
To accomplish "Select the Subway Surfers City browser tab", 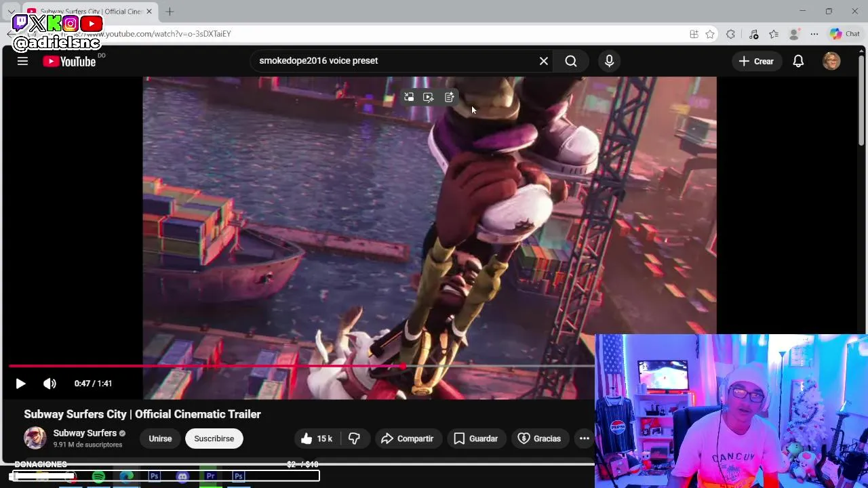I will coord(90,12).
